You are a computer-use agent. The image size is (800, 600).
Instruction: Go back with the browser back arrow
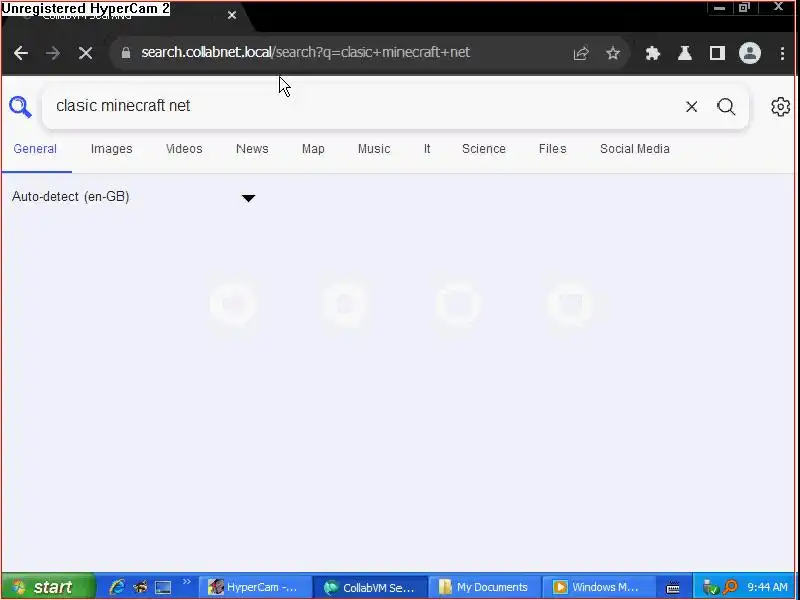click(x=21, y=53)
